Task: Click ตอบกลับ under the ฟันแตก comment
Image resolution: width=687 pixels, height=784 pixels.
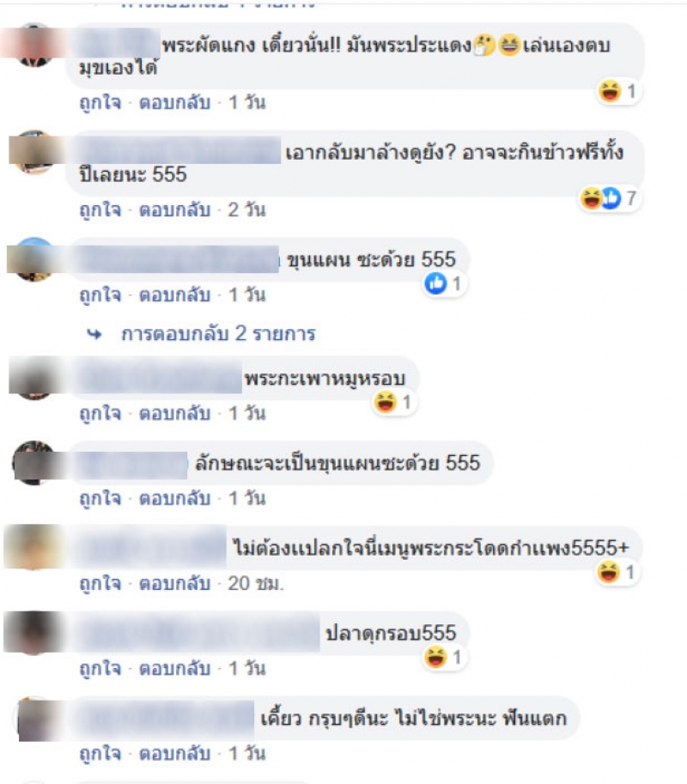Action: (x=174, y=753)
